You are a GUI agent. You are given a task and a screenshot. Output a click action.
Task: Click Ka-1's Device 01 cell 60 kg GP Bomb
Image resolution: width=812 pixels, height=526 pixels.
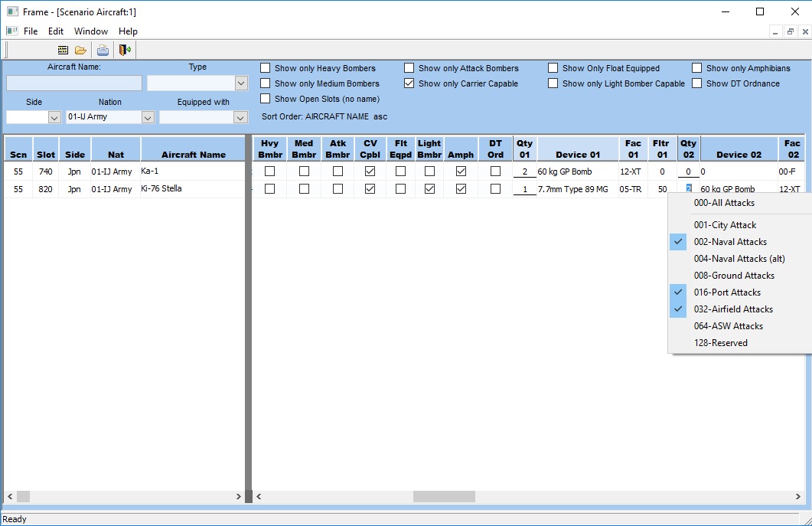(x=577, y=172)
